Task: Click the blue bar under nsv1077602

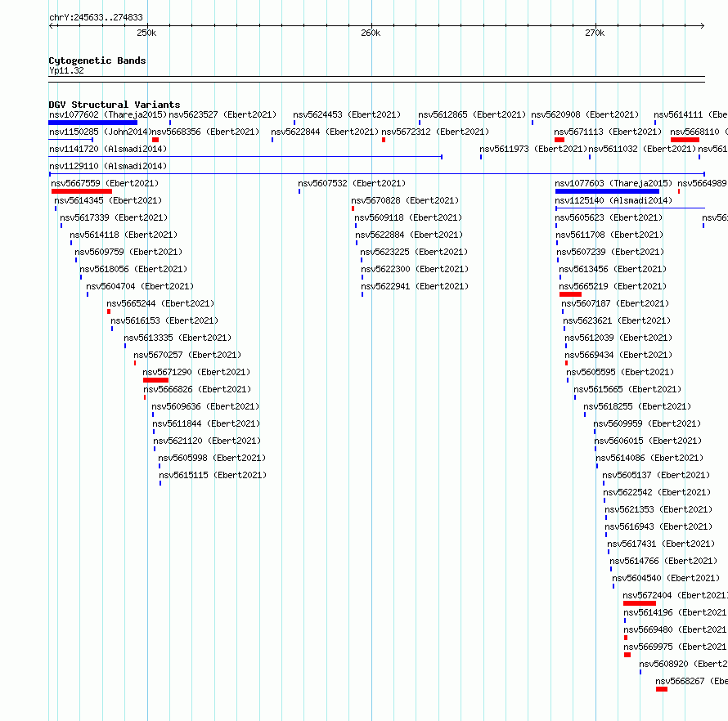Action: tap(93, 123)
